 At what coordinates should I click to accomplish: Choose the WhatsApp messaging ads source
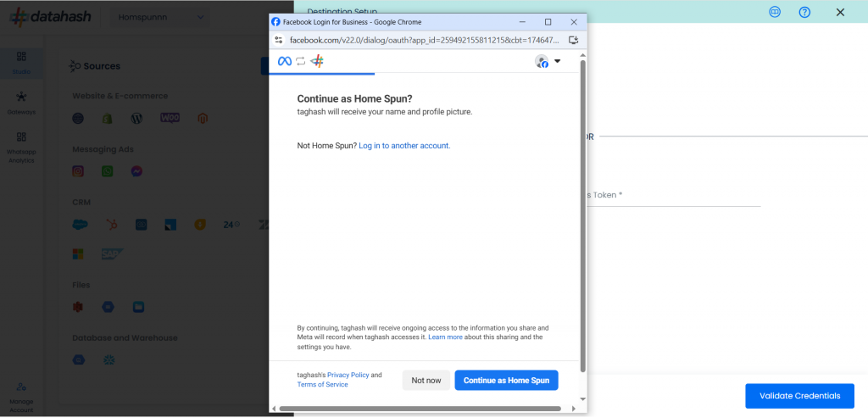[108, 171]
